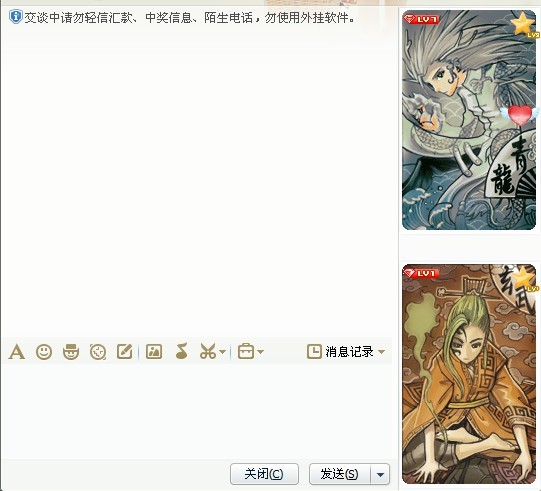Select the music note share icon
Image resolution: width=541 pixels, height=491 pixels.
(x=181, y=351)
